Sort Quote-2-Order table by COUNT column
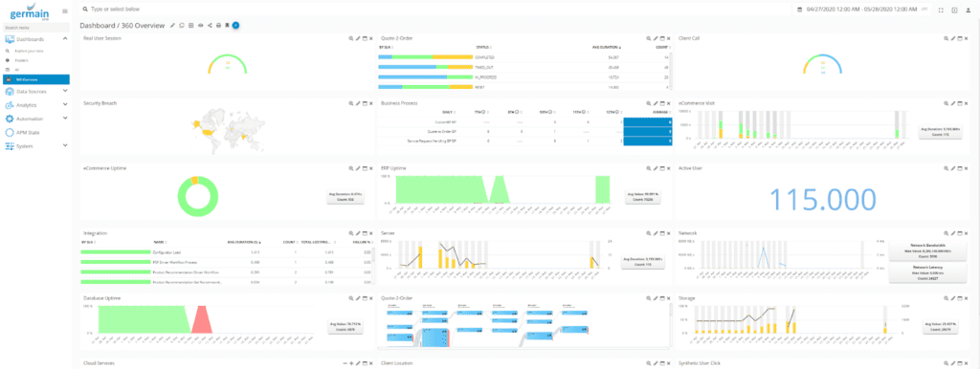 (x=662, y=48)
